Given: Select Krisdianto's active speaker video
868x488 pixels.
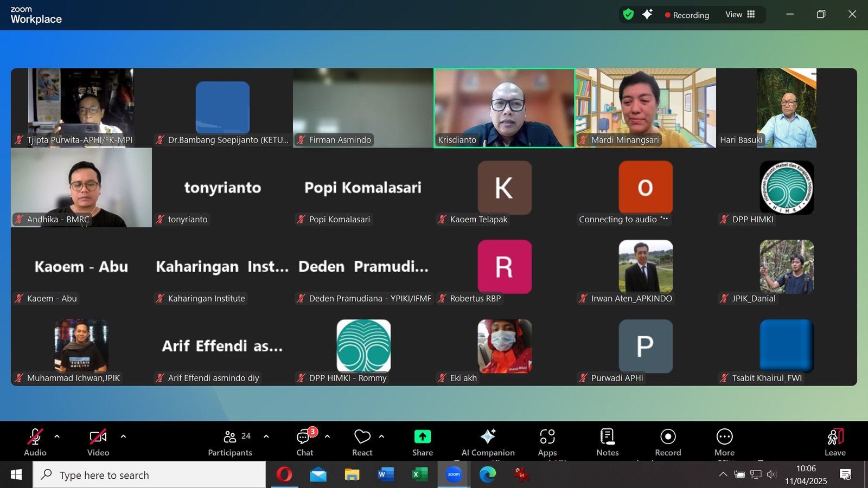Looking at the screenshot, I should coord(505,108).
